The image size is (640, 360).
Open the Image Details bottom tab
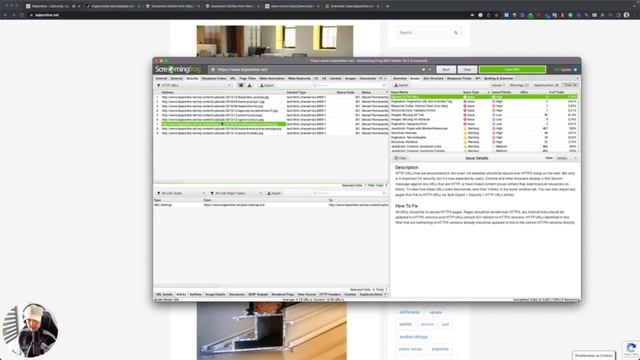pyautogui.click(x=215, y=294)
